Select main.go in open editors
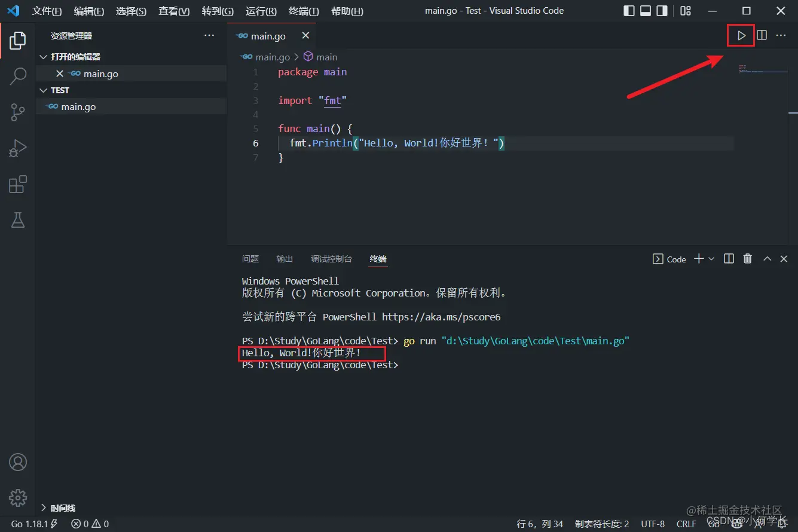 coord(131,74)
